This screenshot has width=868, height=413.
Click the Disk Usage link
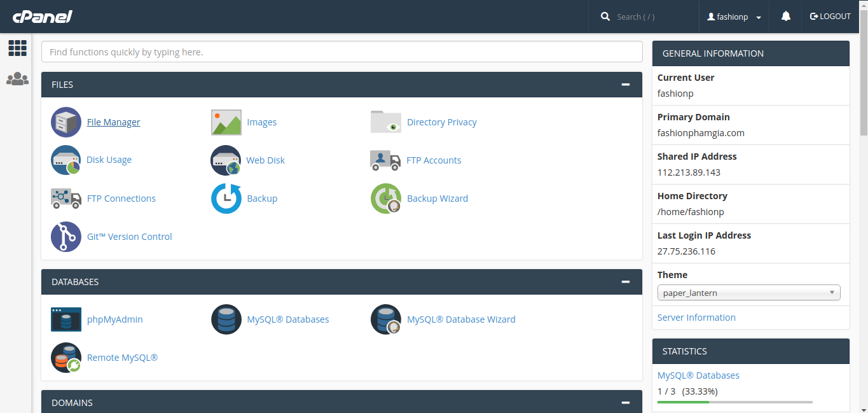[109, 160]
